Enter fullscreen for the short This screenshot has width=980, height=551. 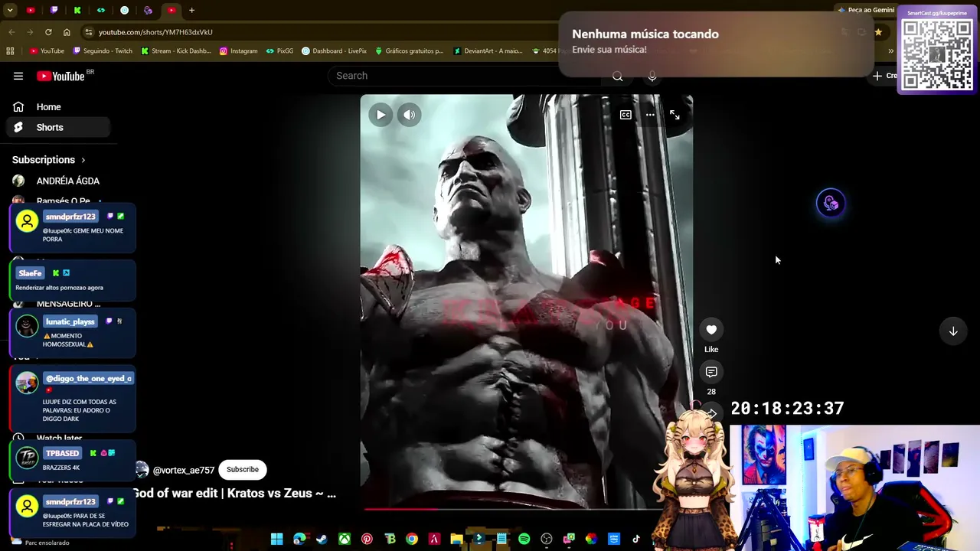675,115
